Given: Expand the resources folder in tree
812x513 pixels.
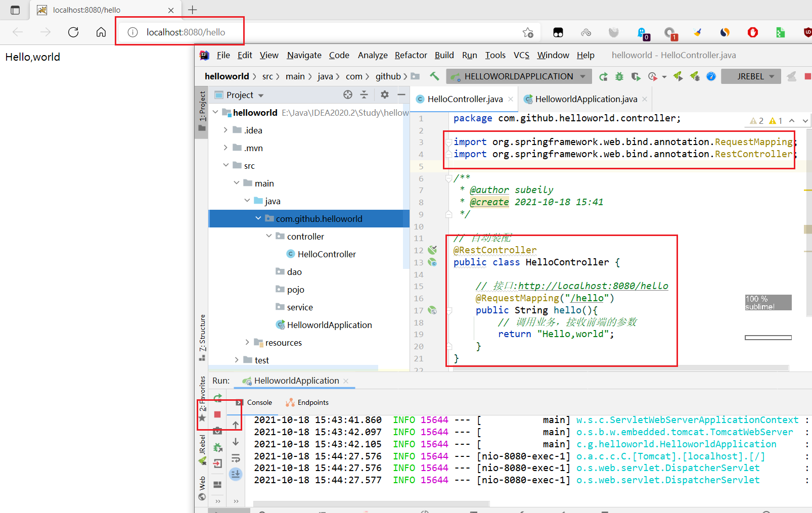Looking at the screenshot, I should click(247, 343).
